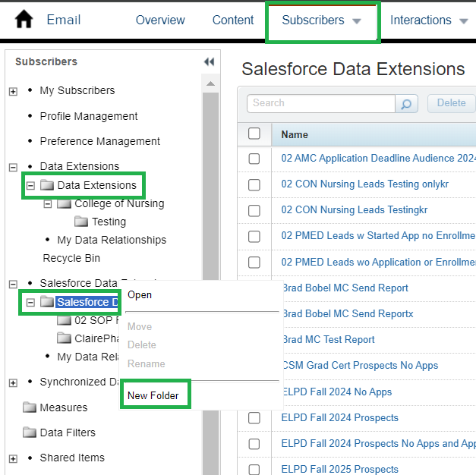476x475 pixels.
Task: Click the Delete toolbar button
Action: pos(451,103)
